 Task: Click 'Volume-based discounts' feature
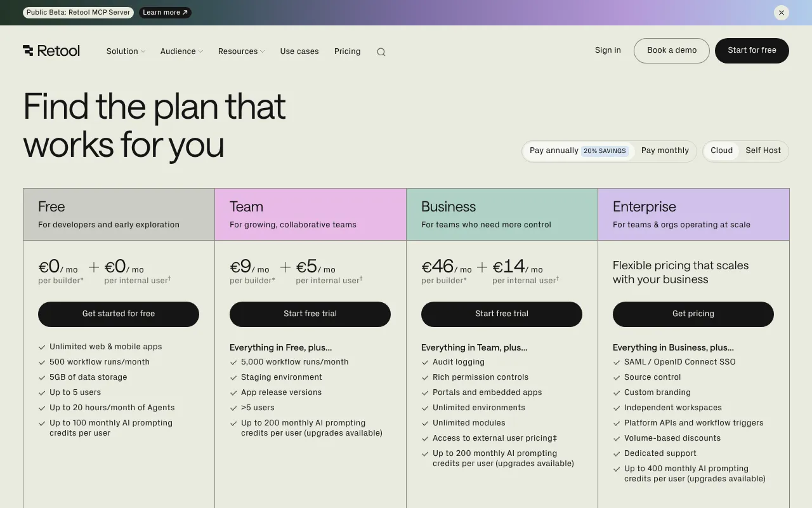(x=672, y=438)
